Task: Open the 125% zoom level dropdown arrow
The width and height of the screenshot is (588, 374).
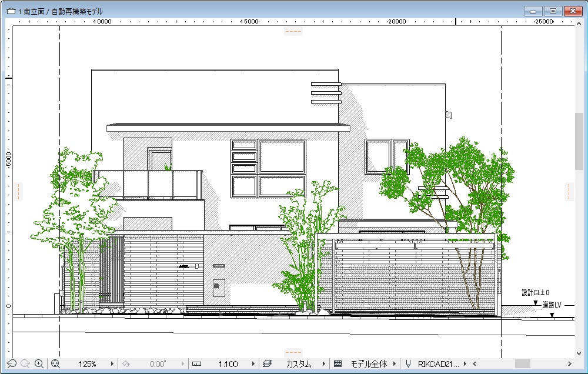Action: click(x=112, y=364)
